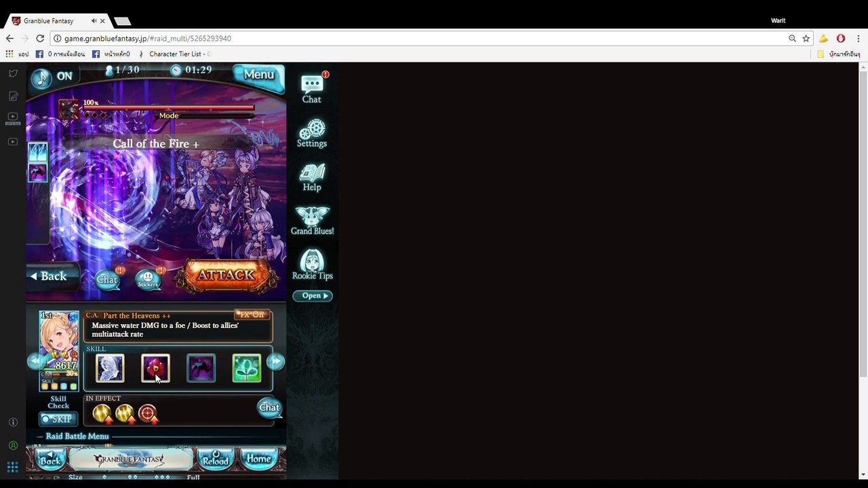Reload the game with the Reload button
Image resolution: width=868 pixels, height=488 pixels.
coord(216,460)
